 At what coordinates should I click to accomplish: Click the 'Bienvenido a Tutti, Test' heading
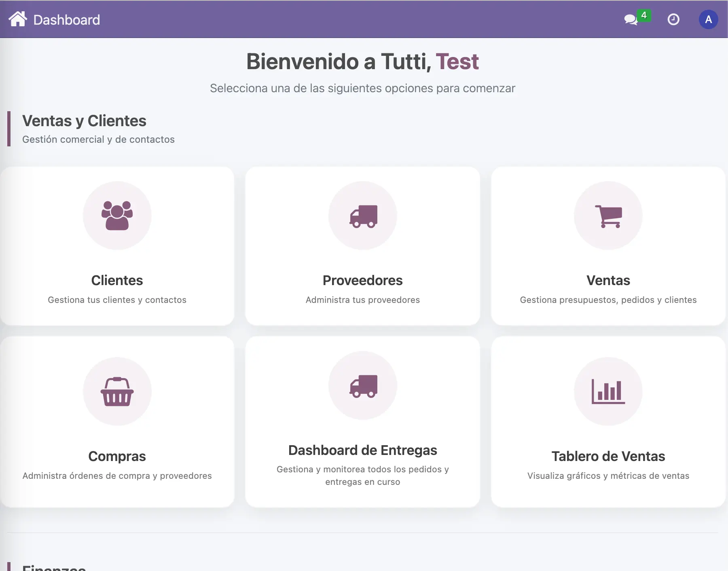click(x=362, y=61)
